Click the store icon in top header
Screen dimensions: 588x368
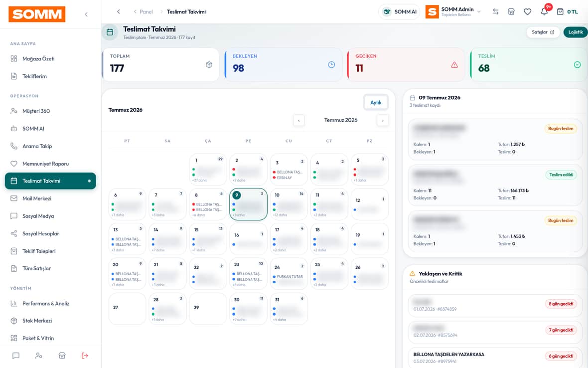511,11
